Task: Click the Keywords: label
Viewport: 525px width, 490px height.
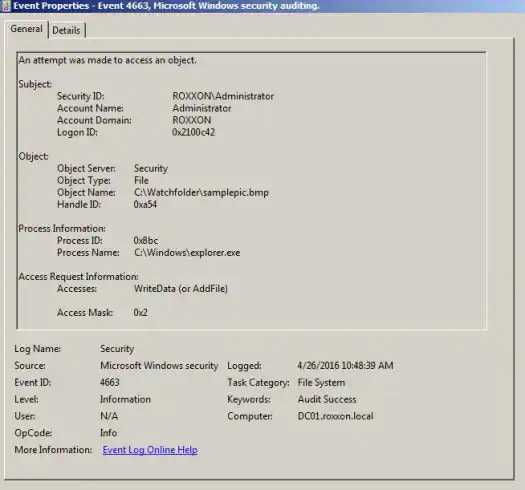Action: pos(249,399)
